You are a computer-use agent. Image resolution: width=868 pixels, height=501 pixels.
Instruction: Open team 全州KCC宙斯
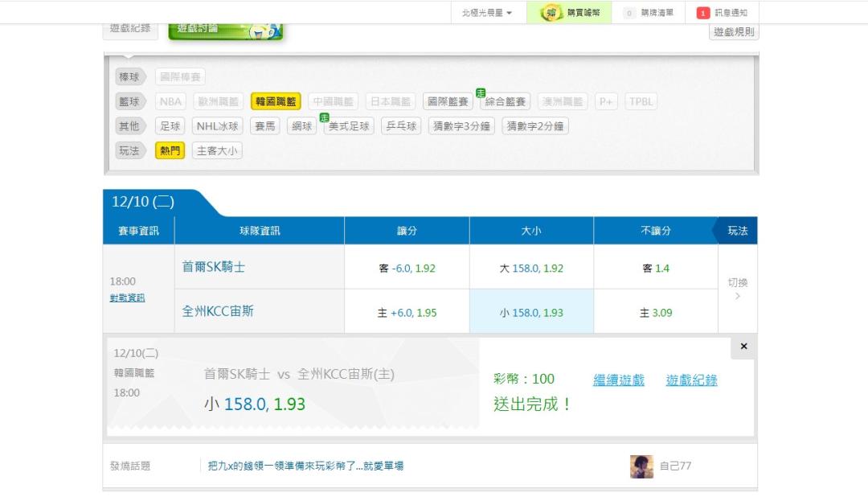[218, 311]
